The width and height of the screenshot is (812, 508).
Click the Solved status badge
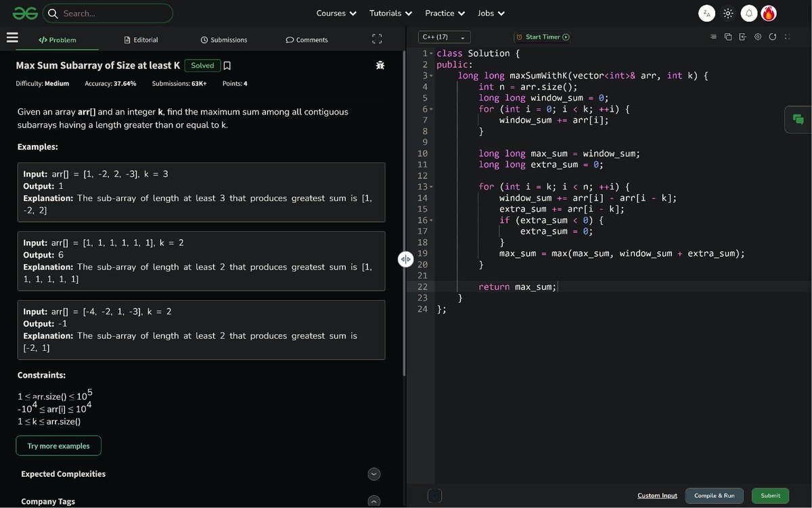pyautogui.click(x=202, y=66)
